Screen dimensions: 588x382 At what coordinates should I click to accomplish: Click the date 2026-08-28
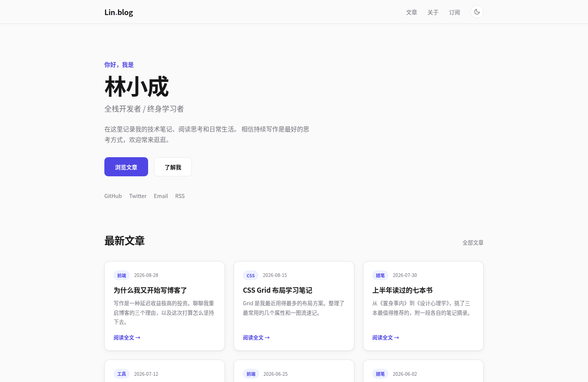tap(146, 275)
